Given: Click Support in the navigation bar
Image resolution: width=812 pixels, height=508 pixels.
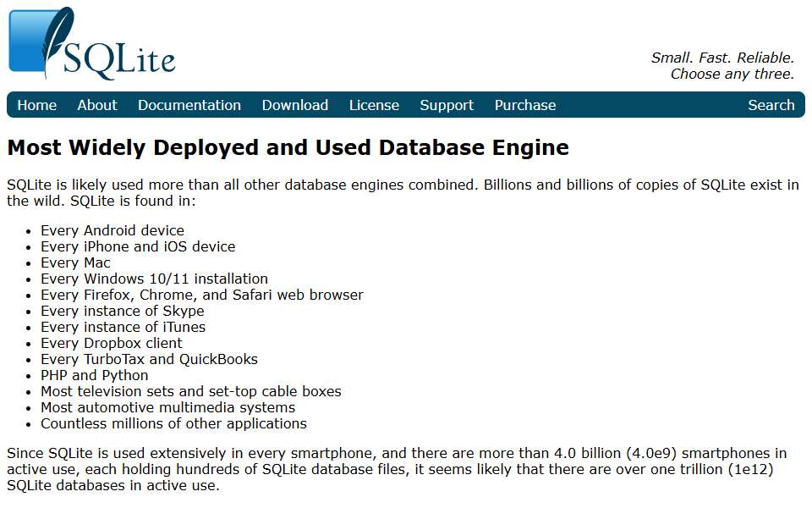Looking at the screenshot, I should (x=447, y=105).
